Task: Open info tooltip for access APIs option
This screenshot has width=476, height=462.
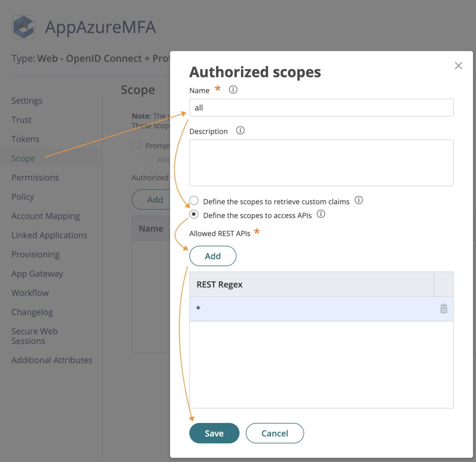Action: tap(321, 214)
